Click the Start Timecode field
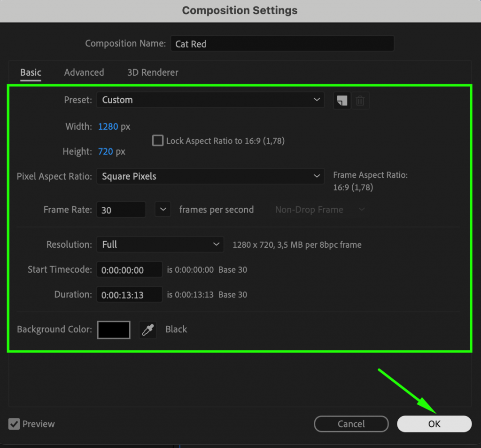The height and width of the screenshot is (448, 481). pos(129,269)
